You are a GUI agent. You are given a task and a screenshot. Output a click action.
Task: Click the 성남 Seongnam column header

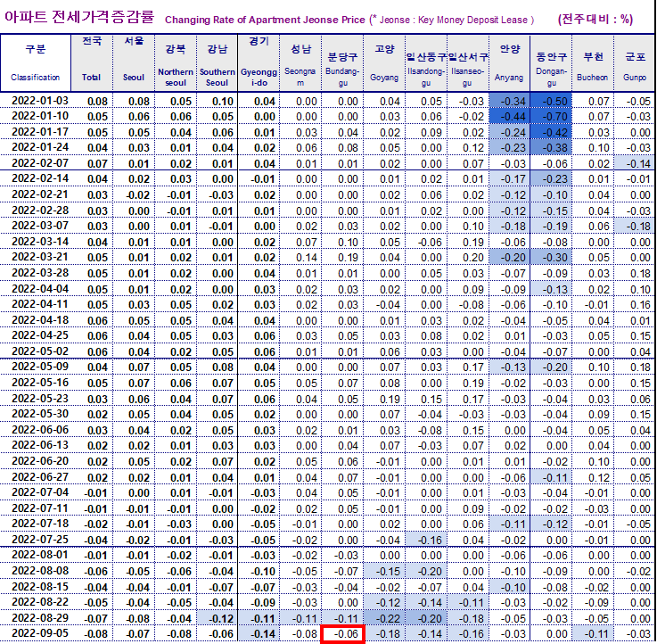coord(300,63)
